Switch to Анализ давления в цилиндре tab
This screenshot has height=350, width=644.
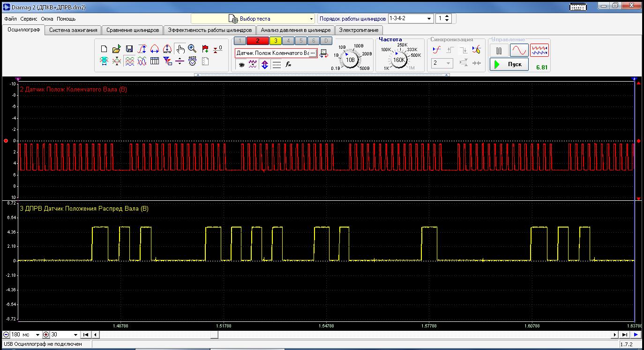click(296, 30)
